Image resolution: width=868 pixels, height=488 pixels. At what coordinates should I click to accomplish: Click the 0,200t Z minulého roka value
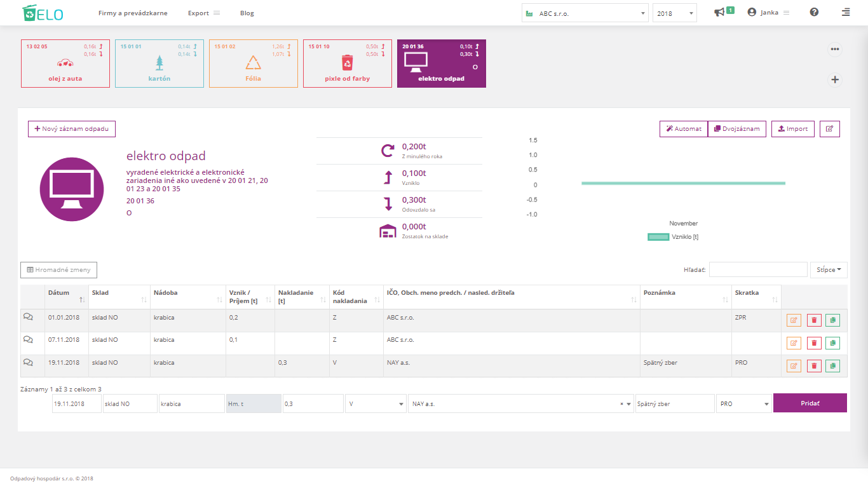click(x=414, y=147)
